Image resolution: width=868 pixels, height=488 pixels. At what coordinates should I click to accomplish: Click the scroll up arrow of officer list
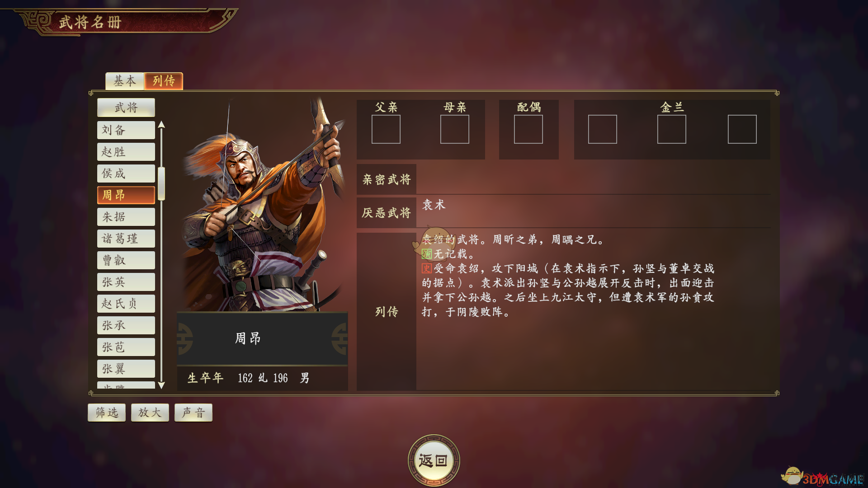pyautogui.click(x=161, y=125)
